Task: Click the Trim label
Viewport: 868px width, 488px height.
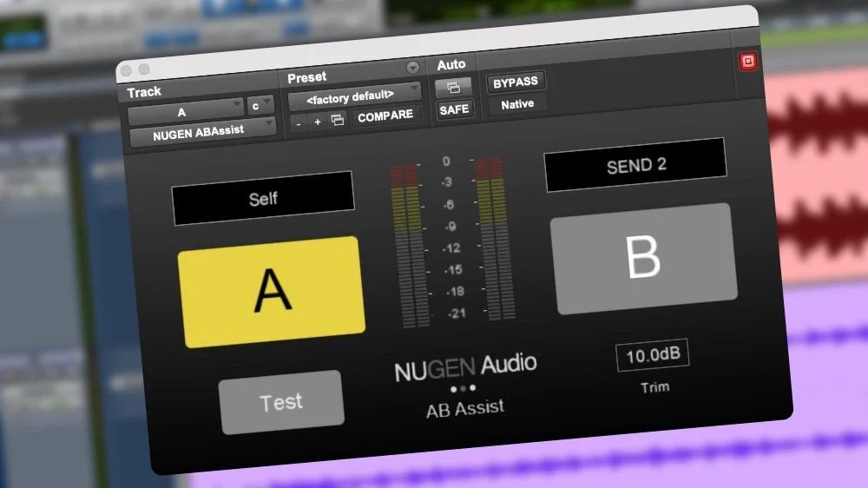Action: tap(654, 387)
